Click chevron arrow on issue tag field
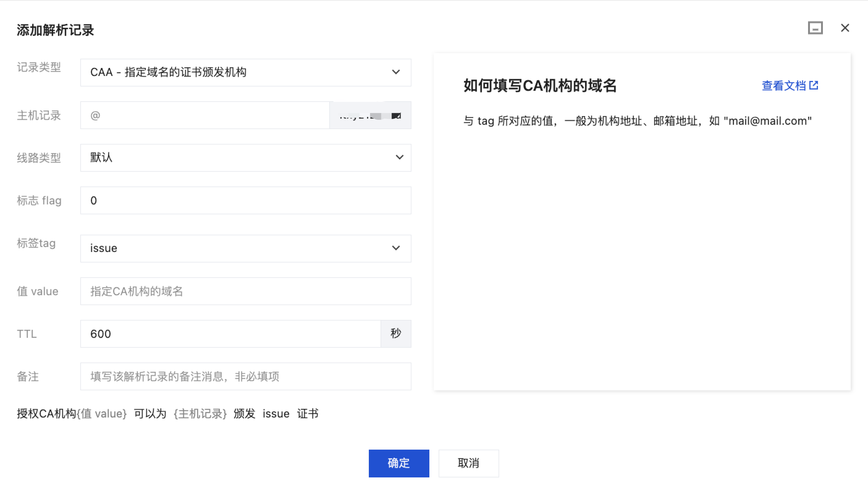 pos(396,248)
